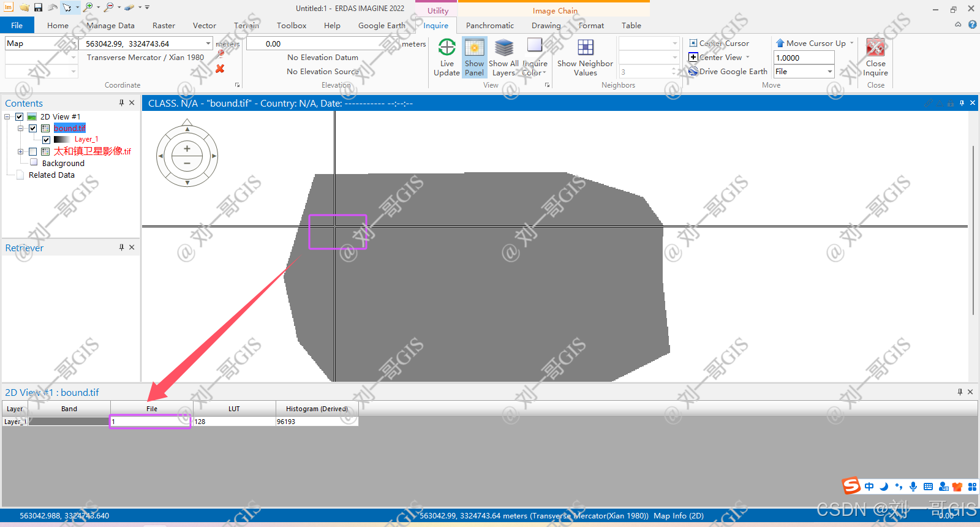980x527 pixels.
Task: Open the File units dropdown in Move group
Action: pyautogui.click(x=830, y=72)
